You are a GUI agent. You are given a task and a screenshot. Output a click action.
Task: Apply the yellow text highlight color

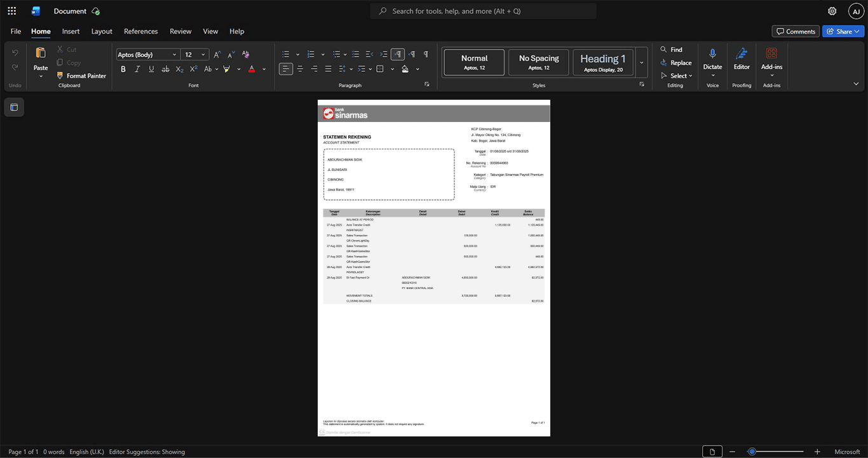click(227, 69)
